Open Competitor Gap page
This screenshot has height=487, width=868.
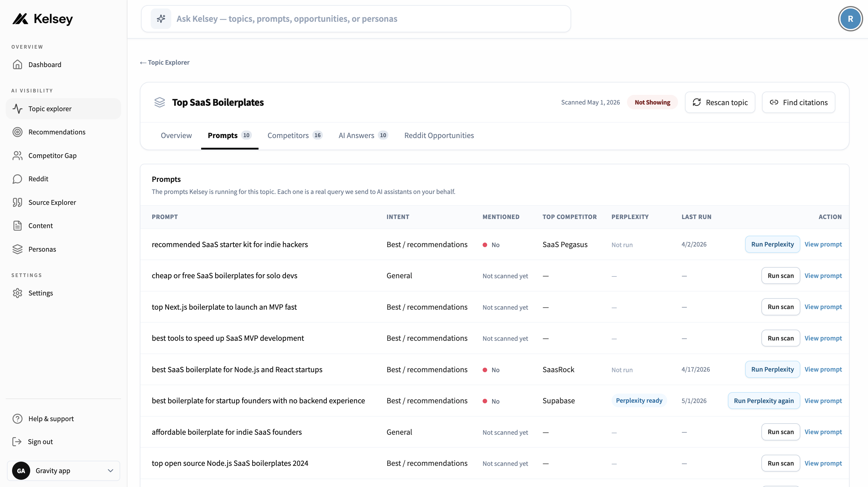click(63, 155)
